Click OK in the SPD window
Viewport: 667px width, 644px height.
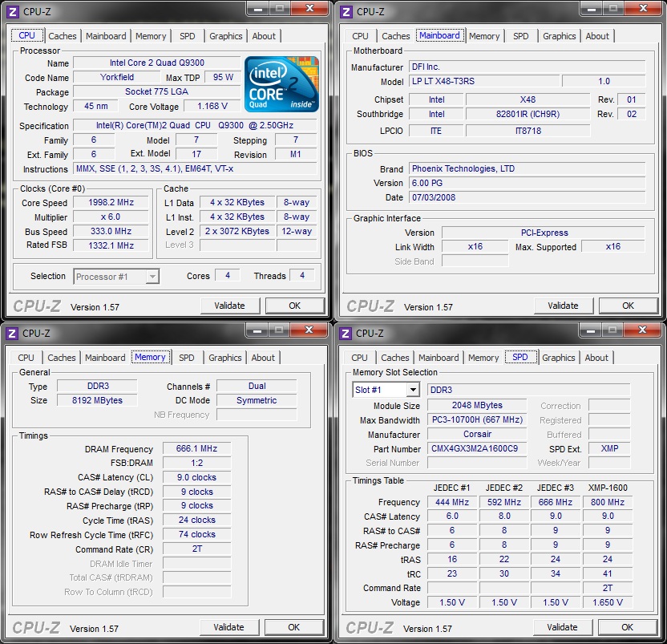tap(628, 627)
